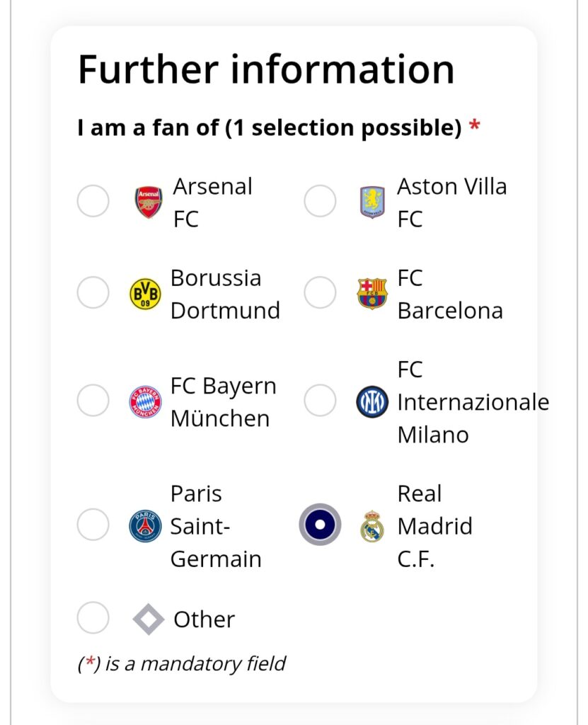This screenshot has height=725, width=588.
Task: Click the Aston Villa FC crest logo
Action: pos(372,202)
